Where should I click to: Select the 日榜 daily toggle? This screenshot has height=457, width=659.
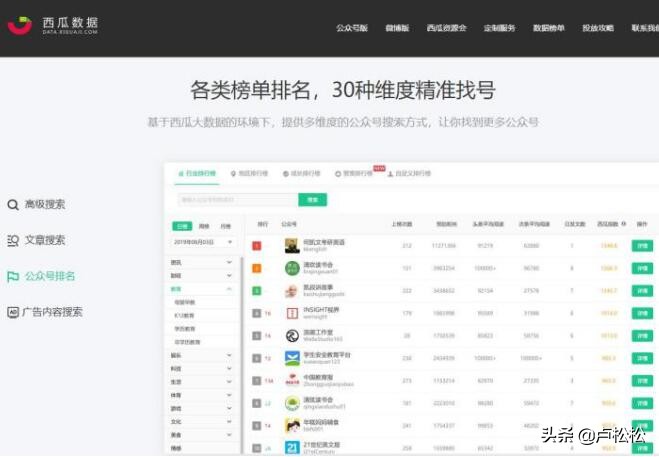coord(182,226)
